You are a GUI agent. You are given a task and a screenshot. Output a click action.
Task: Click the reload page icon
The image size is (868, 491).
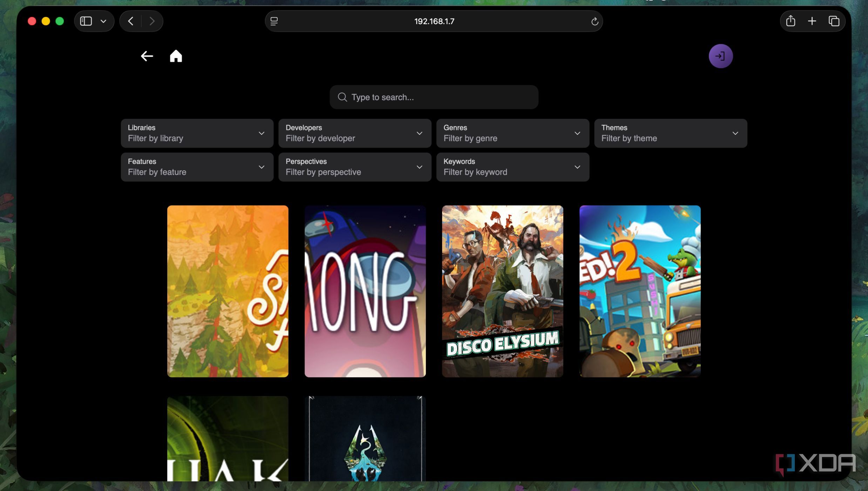[x=595, y=21]
